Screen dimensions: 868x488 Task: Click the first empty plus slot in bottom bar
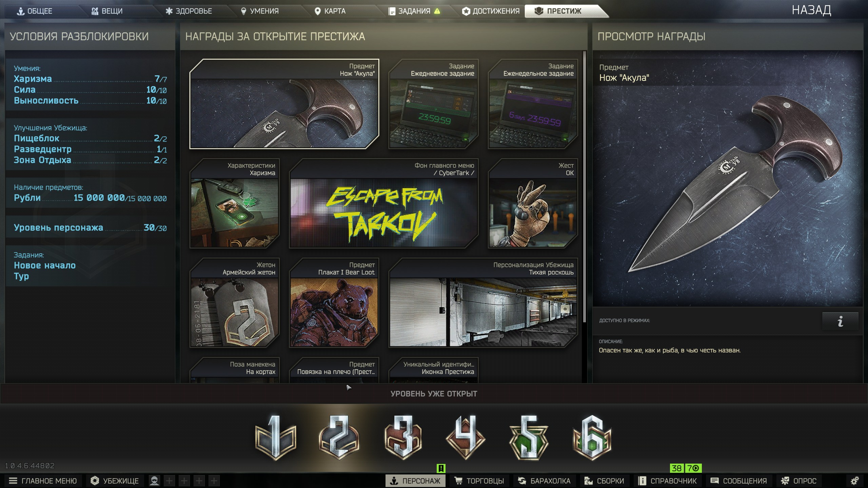tap(169, 481)
